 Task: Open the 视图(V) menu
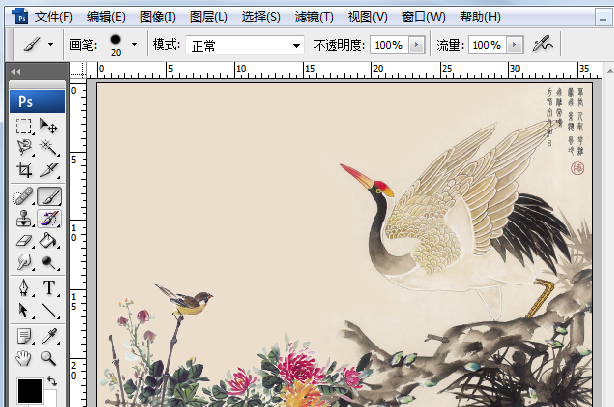368,17
